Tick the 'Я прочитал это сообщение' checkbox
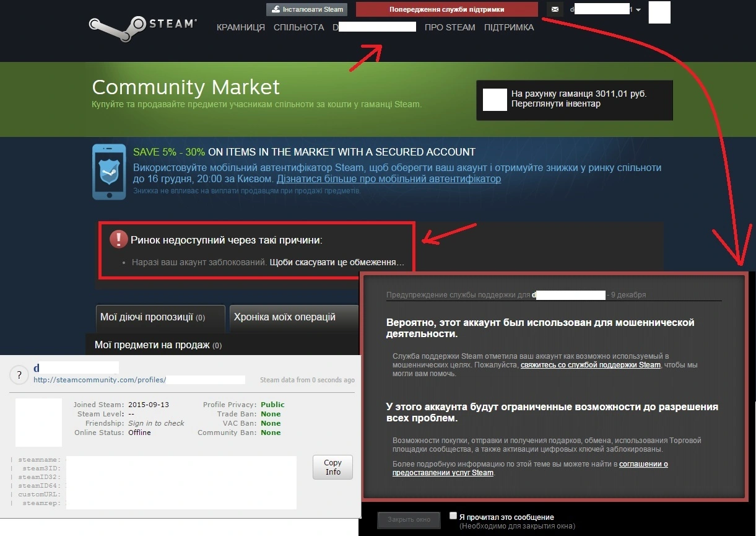Screen dimensions: 756x536 point(453,516)
